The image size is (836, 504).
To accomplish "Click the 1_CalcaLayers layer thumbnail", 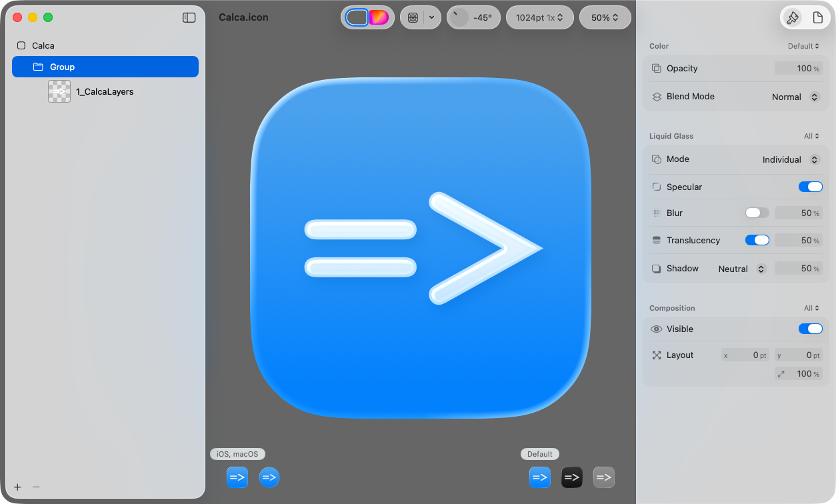I will click(x=59, y=91).
